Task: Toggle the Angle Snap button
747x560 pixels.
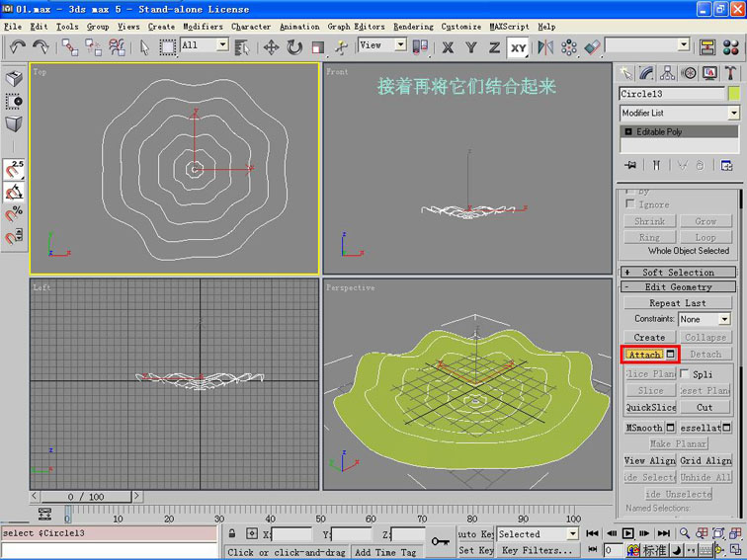Action: [x=14, y=192]
